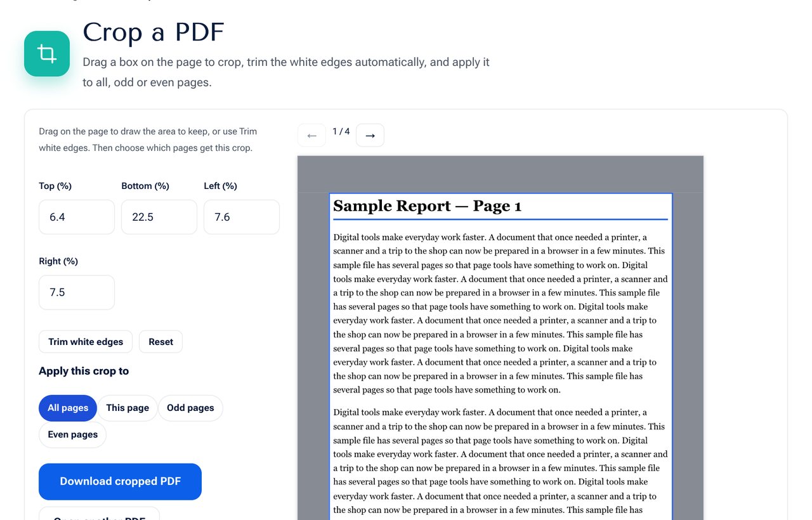812x520 pixels.
Task: Download the cropped PDF
Action: coord(120,481)
